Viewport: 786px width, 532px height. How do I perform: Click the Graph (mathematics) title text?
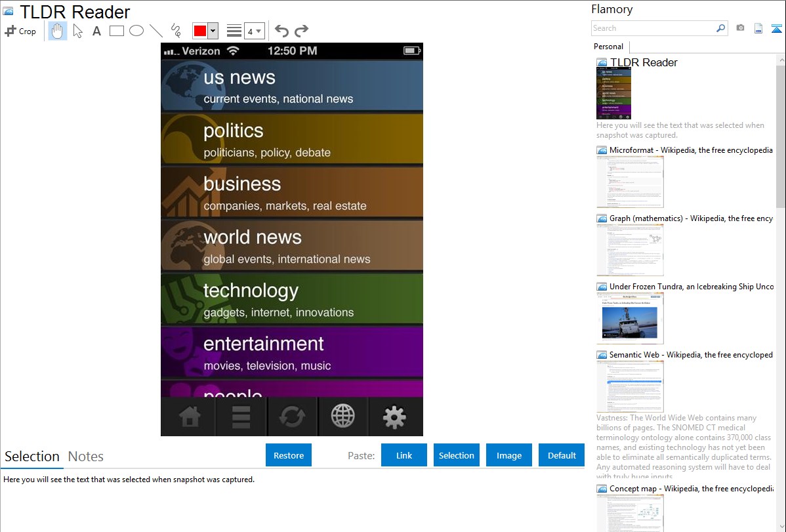[691, 218]
